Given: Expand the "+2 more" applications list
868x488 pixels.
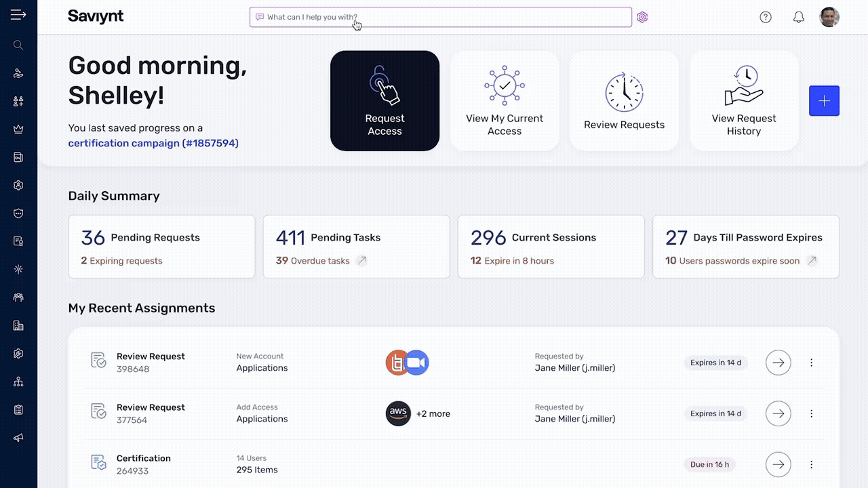Looking at the screenshot, I should click(x=433, y=413).
